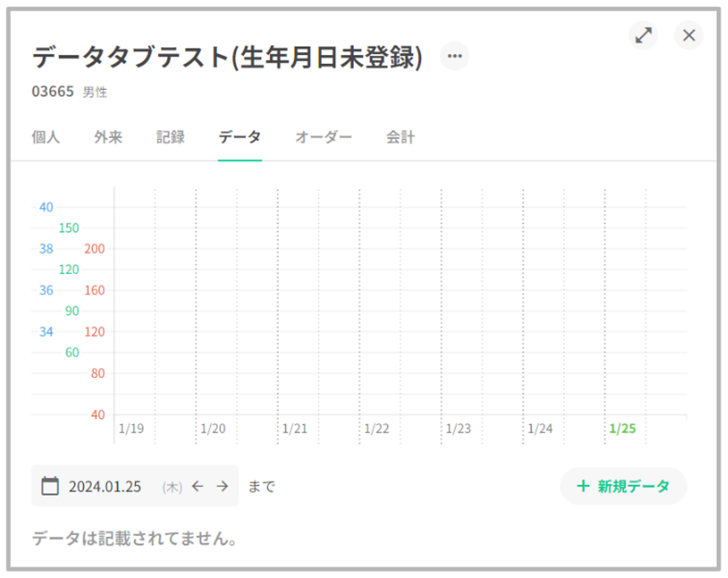
Task: Click the 1/22 date label on the chart
Action: (x=377, y=429)
